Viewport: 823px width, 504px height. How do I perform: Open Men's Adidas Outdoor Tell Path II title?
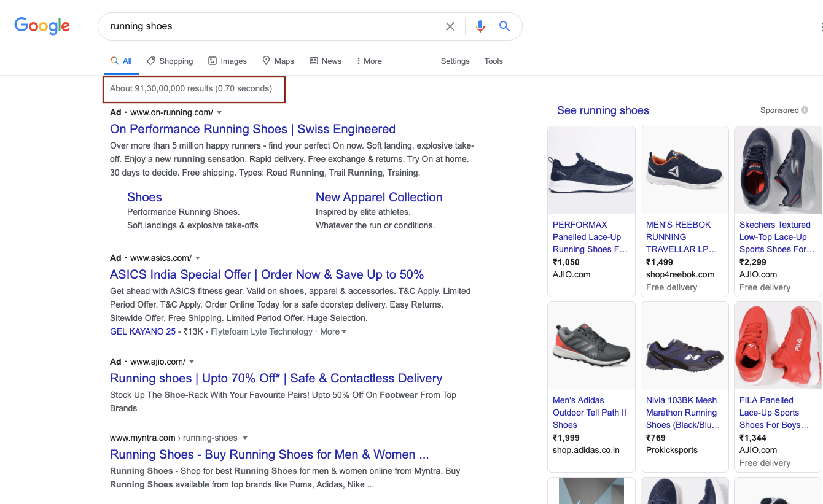pos(590,413)
